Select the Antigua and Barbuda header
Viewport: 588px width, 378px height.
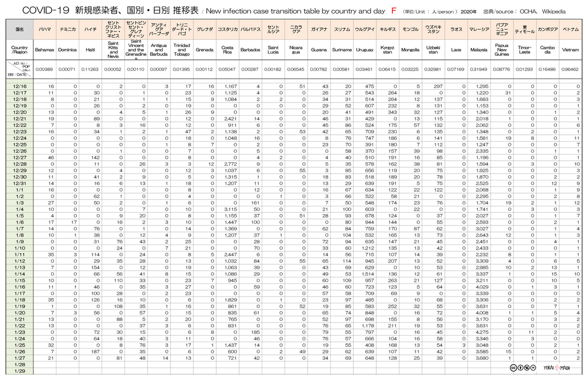[x=158, y=50]
